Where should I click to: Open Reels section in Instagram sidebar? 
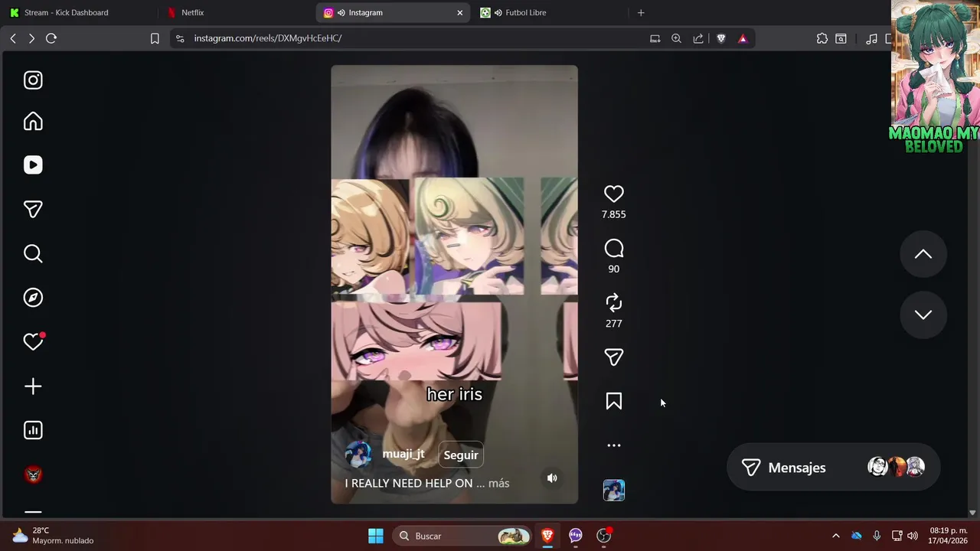click(33, 165)
